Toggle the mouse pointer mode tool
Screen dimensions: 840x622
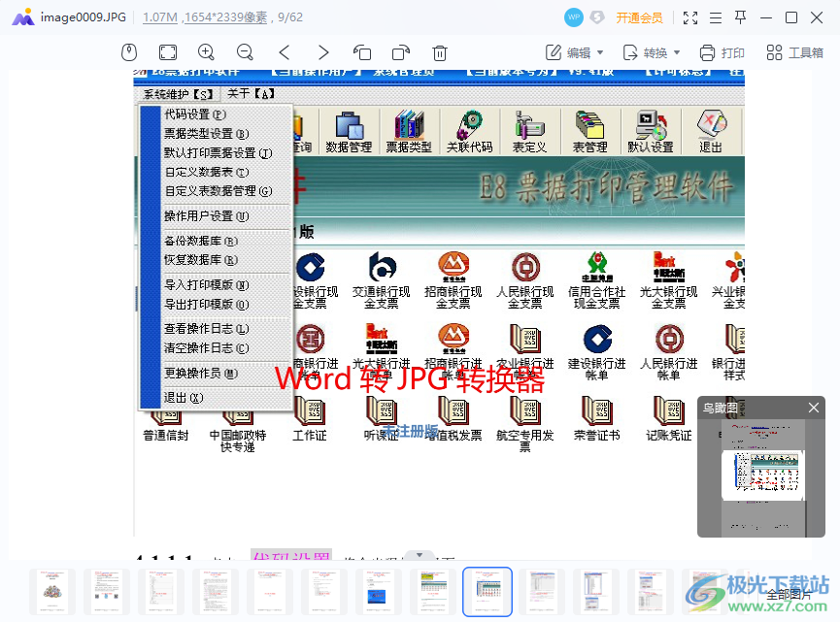pyautogui.click(x=129, y=52)
